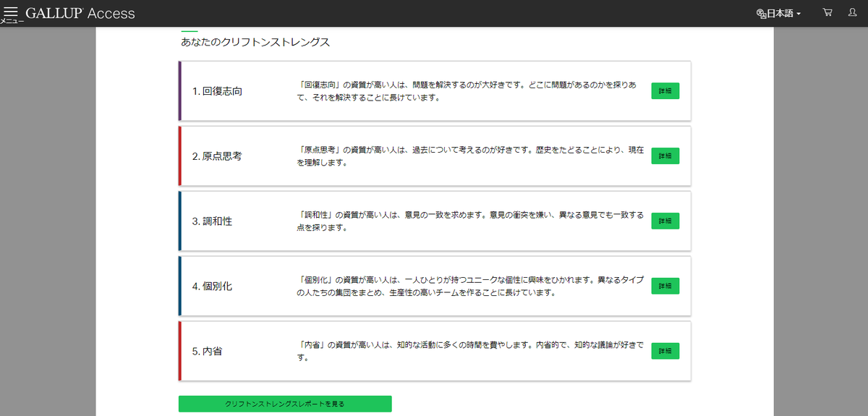868x416 pixels.
Task: Click the 調和性 description text
Action: (x=470, y=221)
